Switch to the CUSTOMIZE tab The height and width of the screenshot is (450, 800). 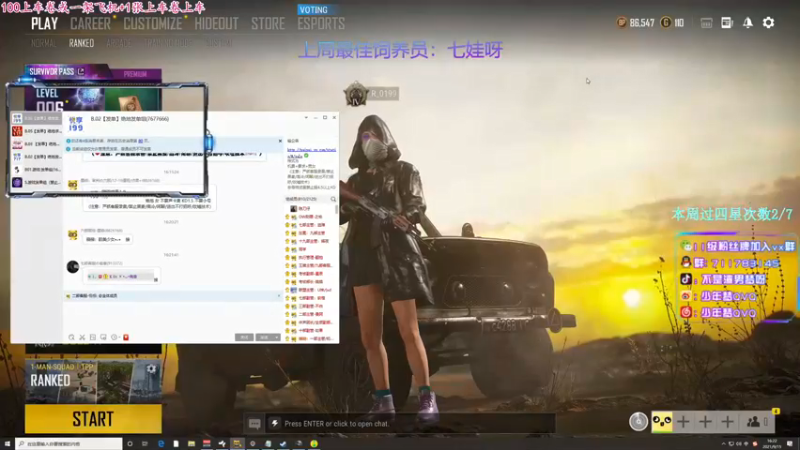click(x=153, y=24)
